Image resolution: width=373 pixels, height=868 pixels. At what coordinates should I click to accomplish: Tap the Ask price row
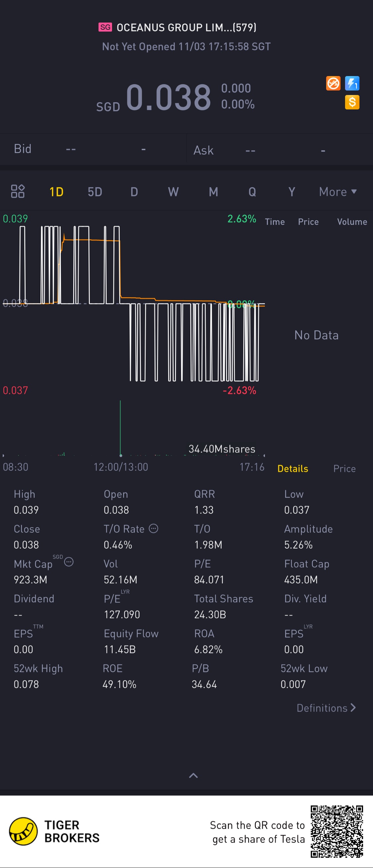[280, 150]
